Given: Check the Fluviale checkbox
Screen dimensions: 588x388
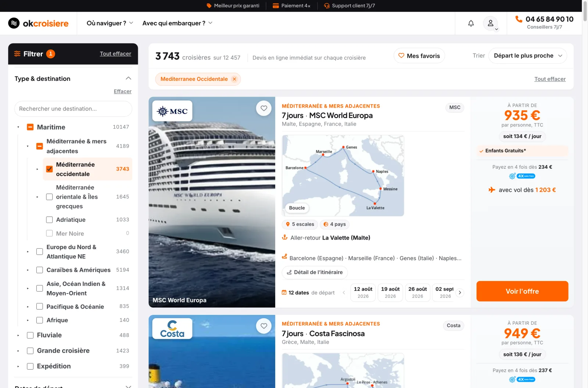Looking at the screenshot, I should (30, 335).
